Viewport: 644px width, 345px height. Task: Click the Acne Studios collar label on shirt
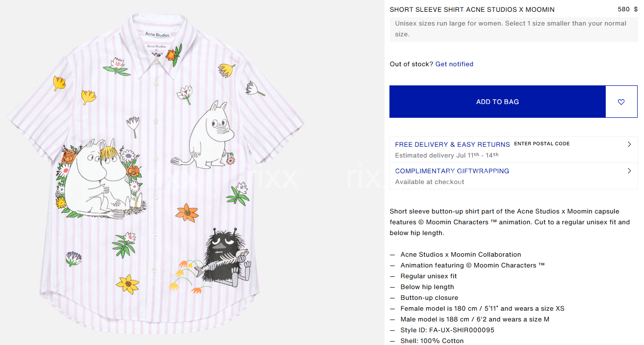point(157,34)
